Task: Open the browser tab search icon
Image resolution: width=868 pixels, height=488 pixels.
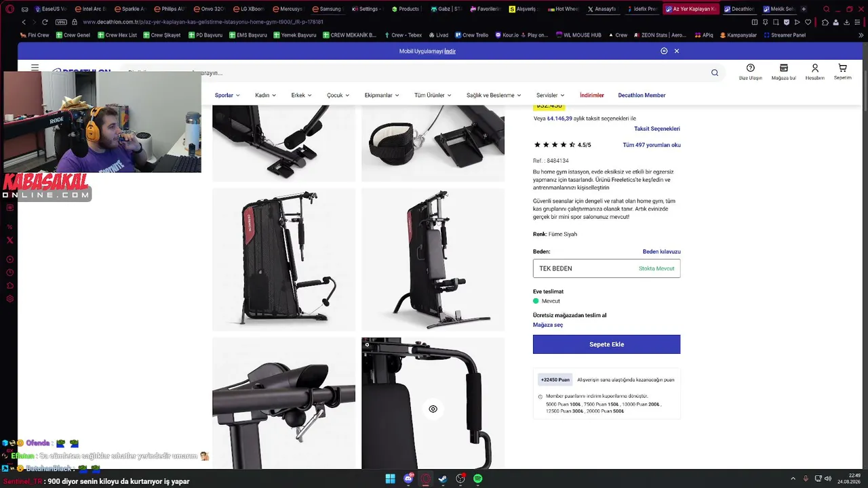Action: coord(826,9)
